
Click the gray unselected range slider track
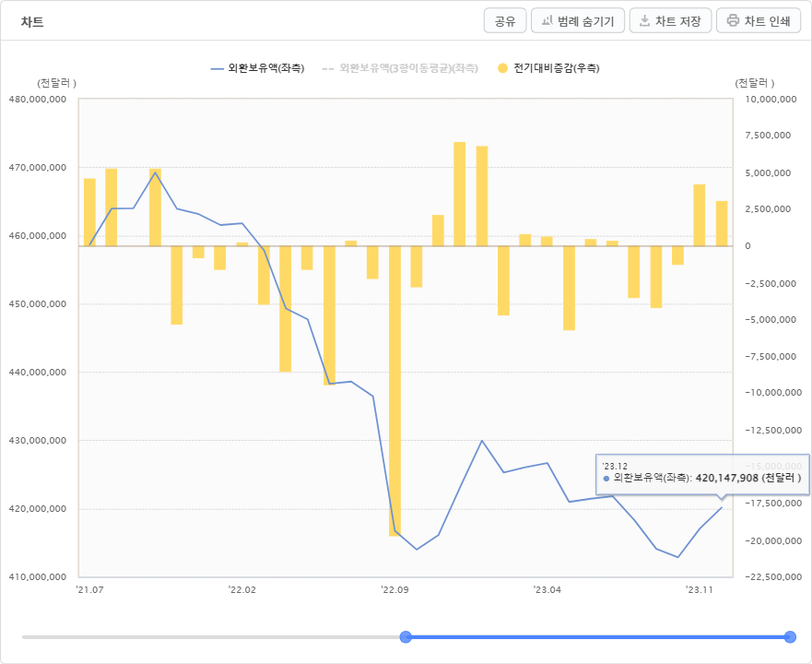click(211, 637)
